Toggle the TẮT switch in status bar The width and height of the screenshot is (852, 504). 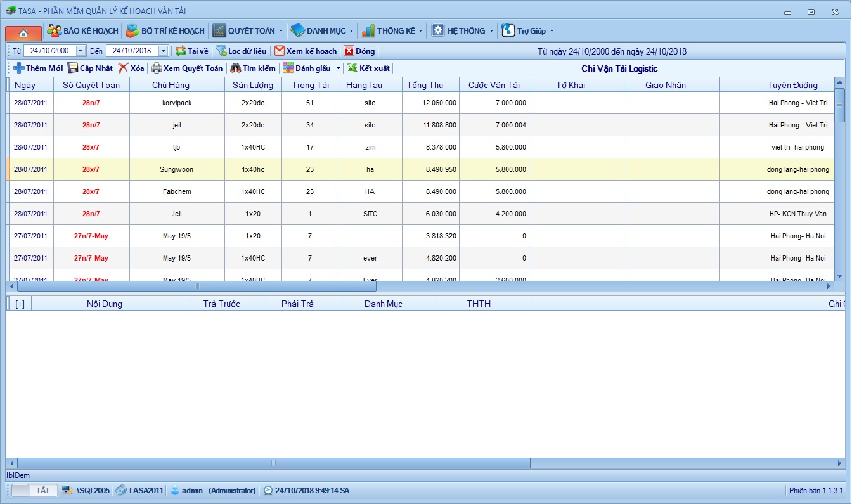(x=35, y=490)
